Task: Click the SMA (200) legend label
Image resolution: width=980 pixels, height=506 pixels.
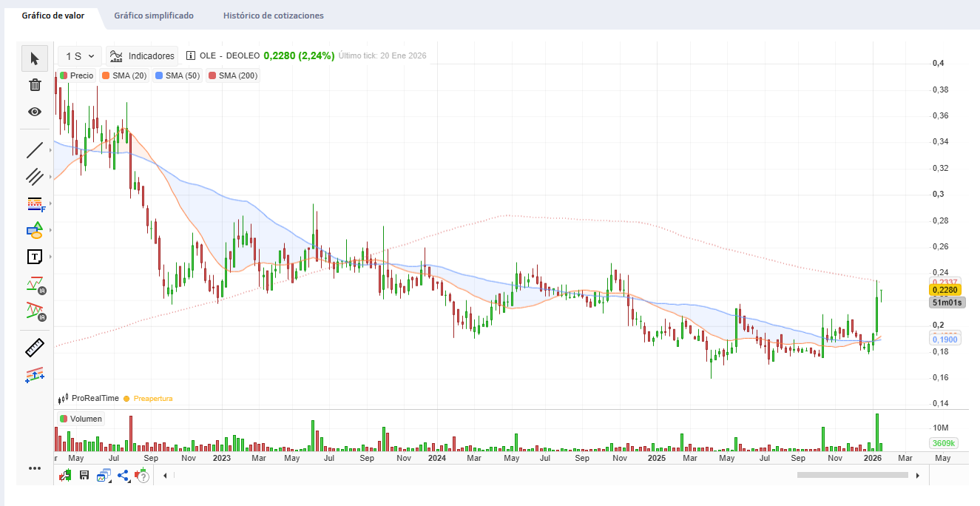Action: point(238,75)
